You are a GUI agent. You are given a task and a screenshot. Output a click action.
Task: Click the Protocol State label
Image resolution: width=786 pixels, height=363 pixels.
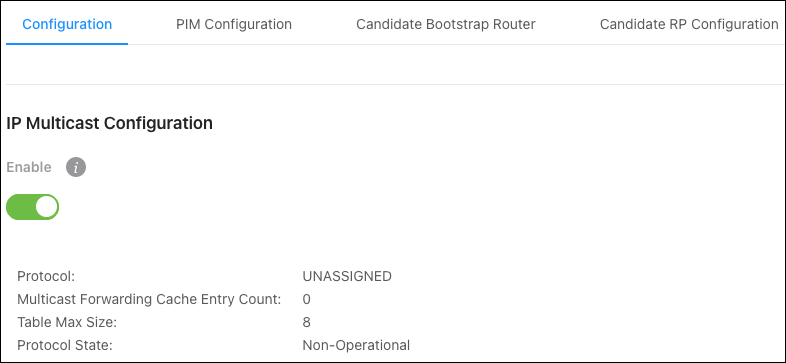[x=65, y=345]
